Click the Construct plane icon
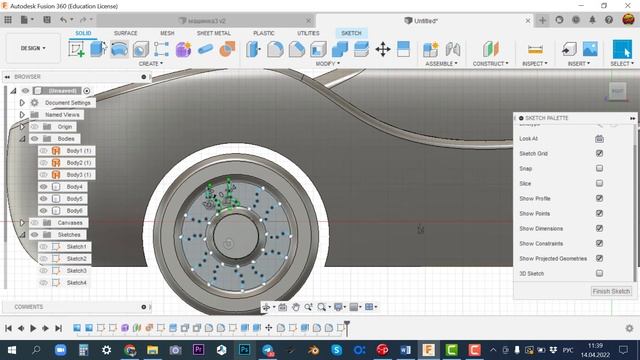The width and height of the screenshot is (640, 360). pos(491,49)
